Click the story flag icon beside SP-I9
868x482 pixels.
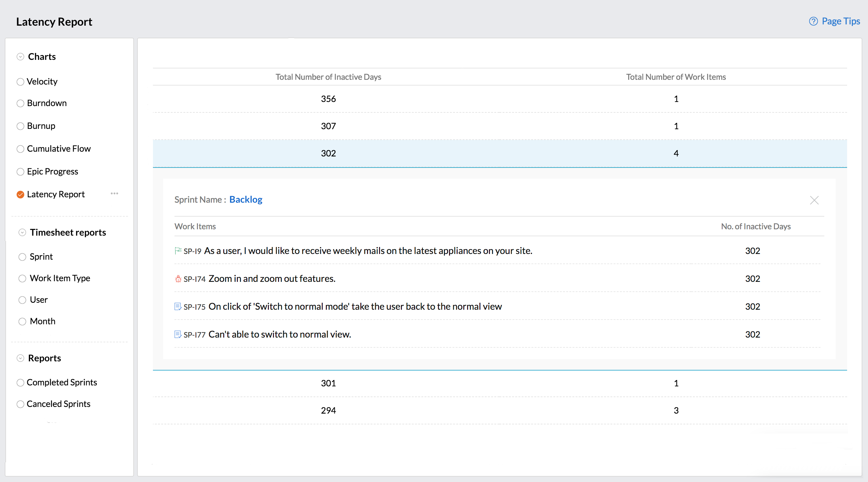178,251
